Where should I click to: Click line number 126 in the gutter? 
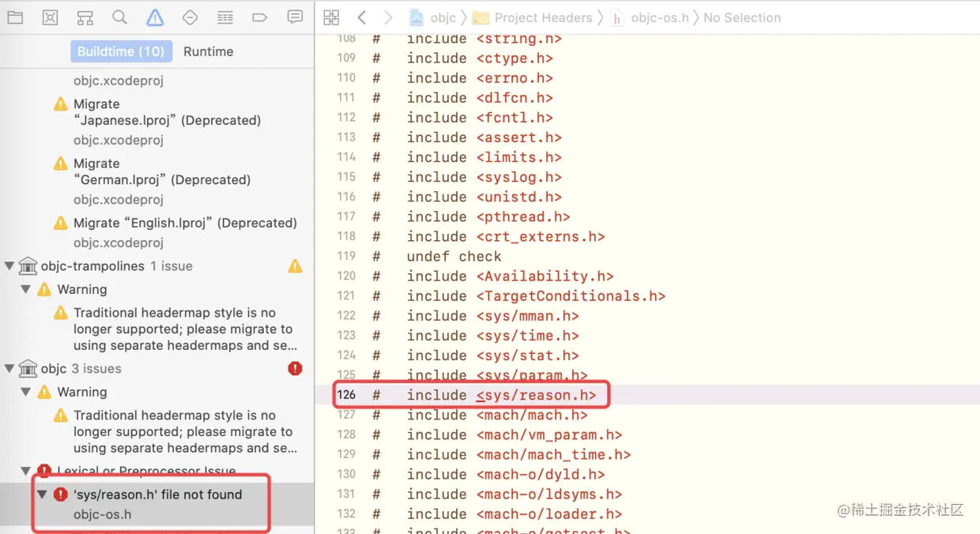(346, 395)
